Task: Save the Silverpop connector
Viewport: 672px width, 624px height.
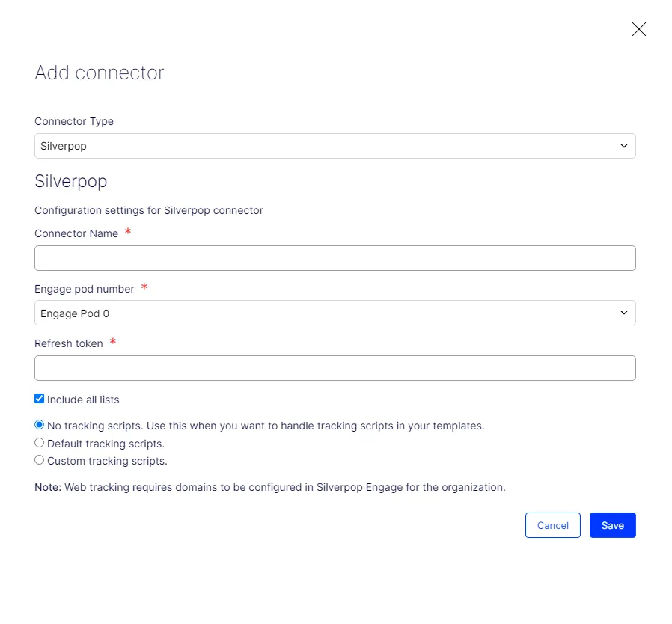Action: [x=612, y=525]
